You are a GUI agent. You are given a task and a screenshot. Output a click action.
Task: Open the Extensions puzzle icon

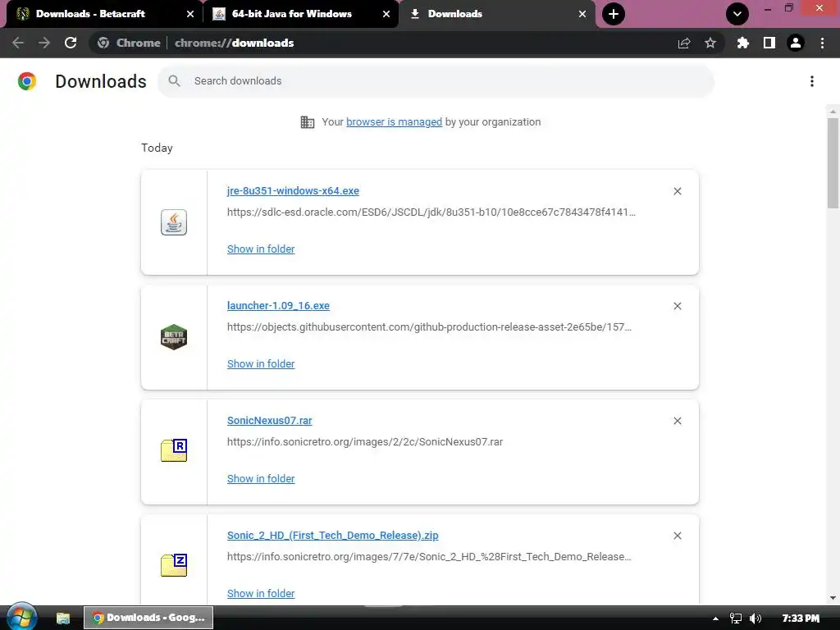[x=742, y=43]
